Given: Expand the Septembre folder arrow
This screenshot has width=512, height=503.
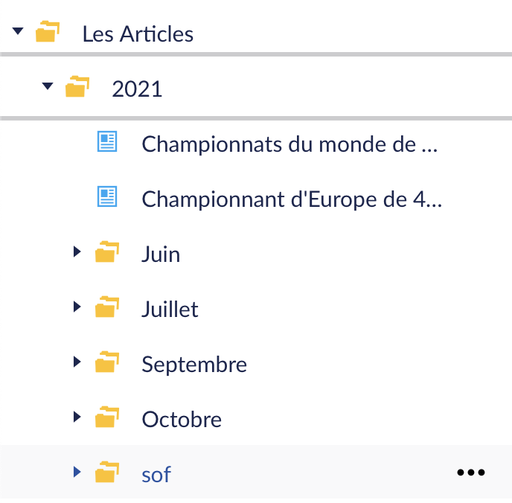Looking at the screenshot, I should pos(77,362).
